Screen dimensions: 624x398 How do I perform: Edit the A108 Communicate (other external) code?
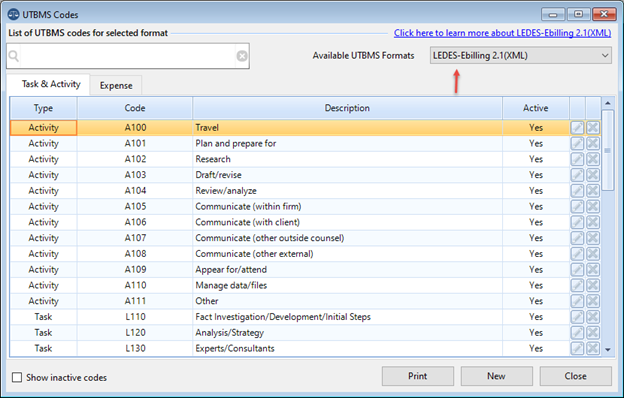tap(577, 254)
